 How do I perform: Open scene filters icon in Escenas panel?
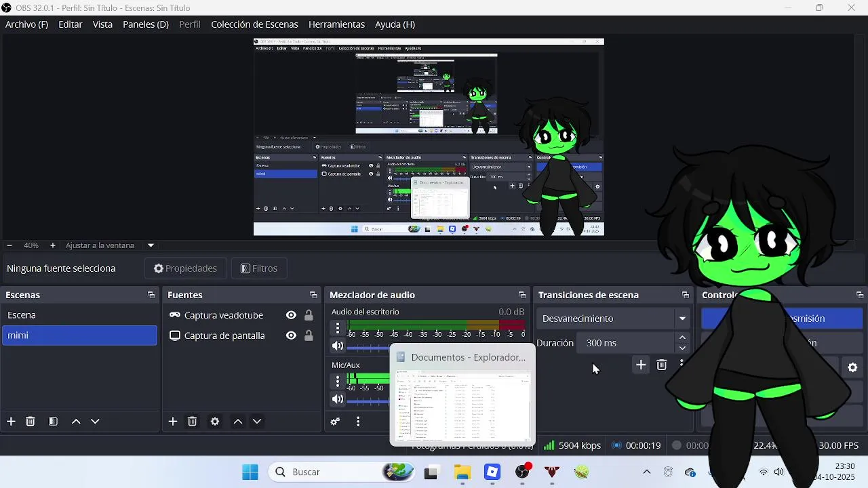[x=53, y=422]
